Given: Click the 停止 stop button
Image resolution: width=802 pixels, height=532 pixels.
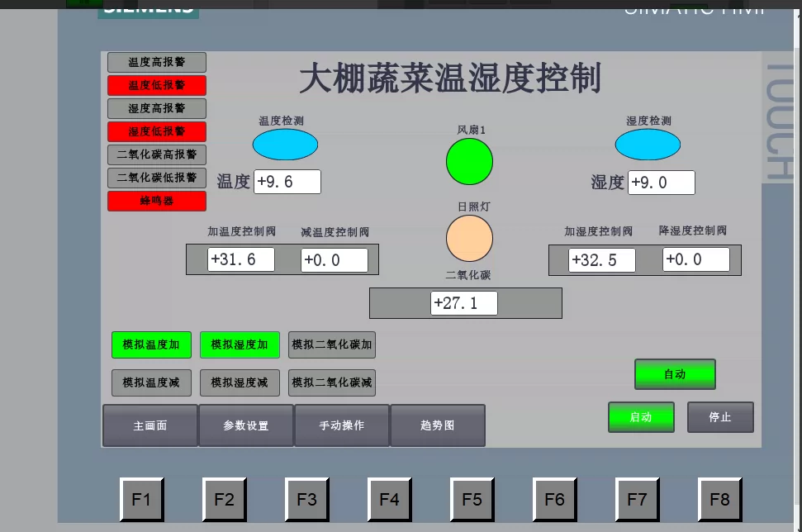Looking at the screenshot, I should (x=720, y=417).
